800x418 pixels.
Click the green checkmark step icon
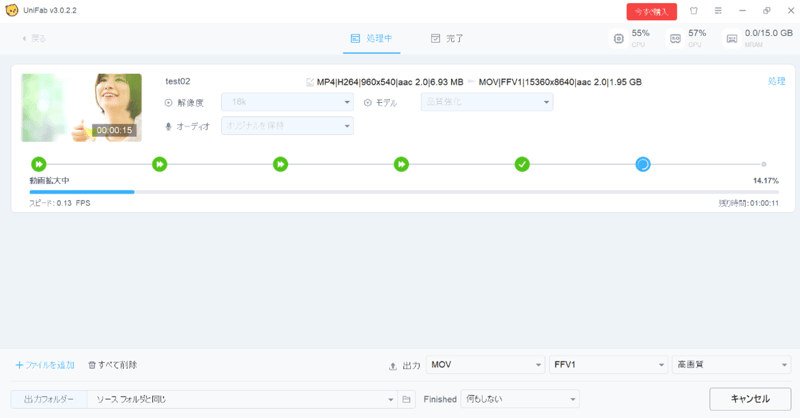click(x=522, y=163)
